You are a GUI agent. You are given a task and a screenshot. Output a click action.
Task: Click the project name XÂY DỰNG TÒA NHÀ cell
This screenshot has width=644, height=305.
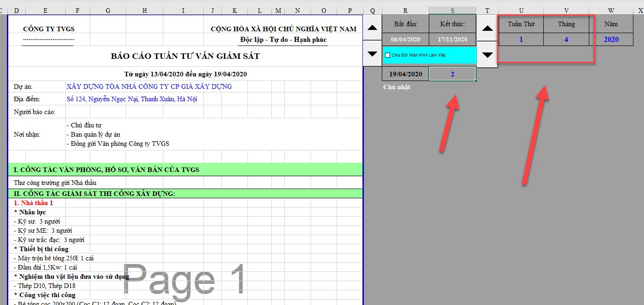click(x=149, y=86)
